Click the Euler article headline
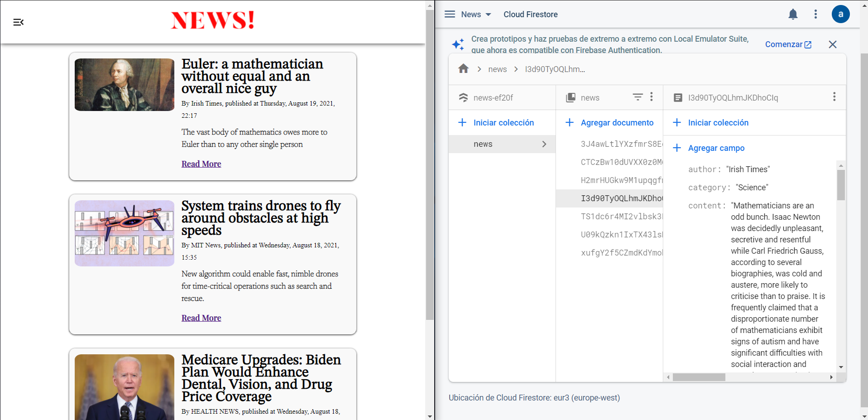This screenshot has width=868, height=420. coord(252,76)
